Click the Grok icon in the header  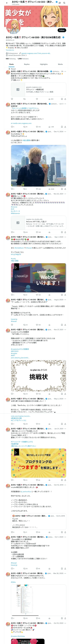[x=60, y=3]
